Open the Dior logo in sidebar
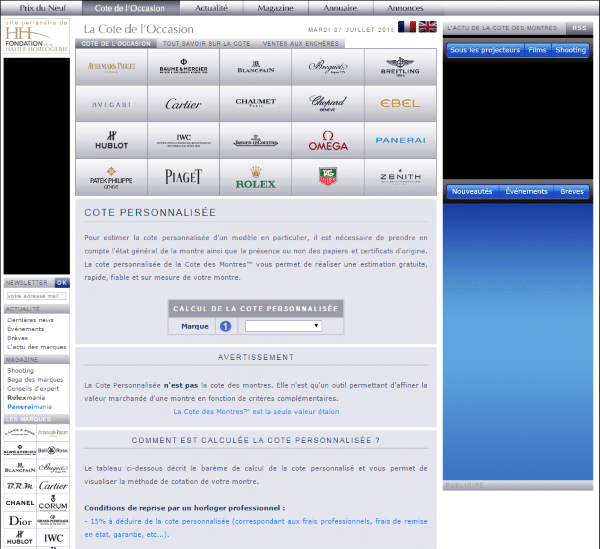The image size is (600, 549). pos(20,521)
